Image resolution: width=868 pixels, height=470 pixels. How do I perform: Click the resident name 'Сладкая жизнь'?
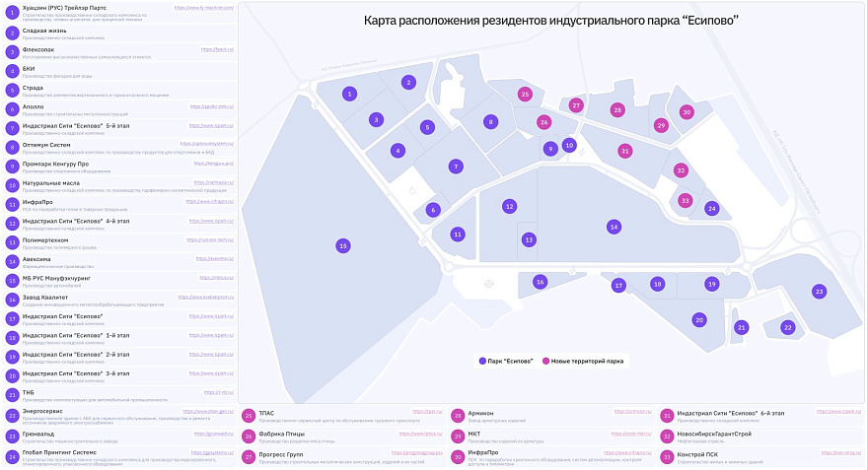[44, 31]
